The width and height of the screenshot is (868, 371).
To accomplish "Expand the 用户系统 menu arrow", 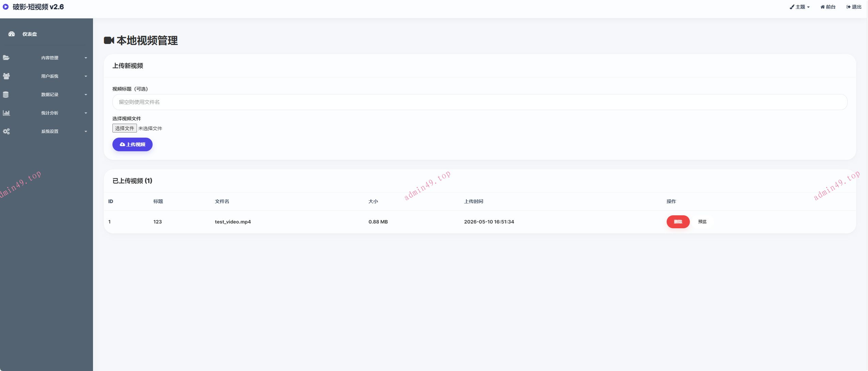I will [x=86, y=76].
